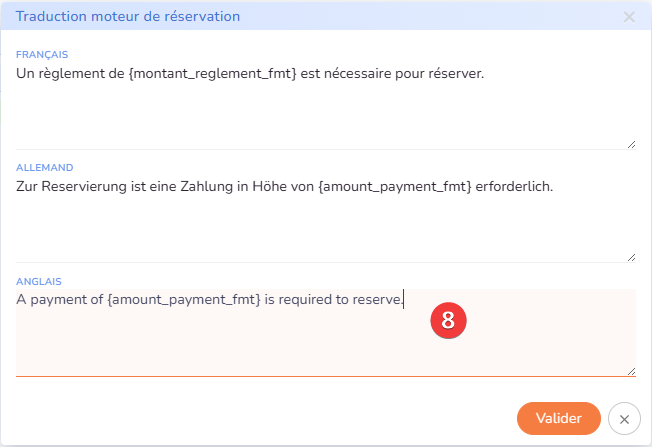The height and width of the screenshot is (447, 652).
Task: Click the ANGLAIS field label
Action: point(39,281)
